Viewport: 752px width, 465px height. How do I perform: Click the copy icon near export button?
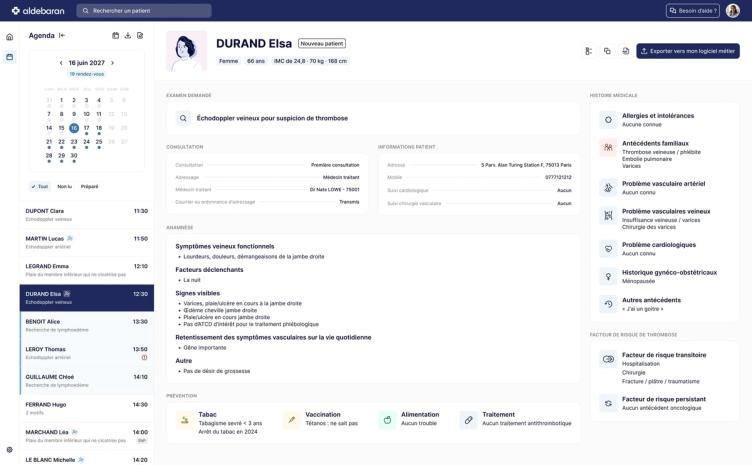(x=607, y=51)
